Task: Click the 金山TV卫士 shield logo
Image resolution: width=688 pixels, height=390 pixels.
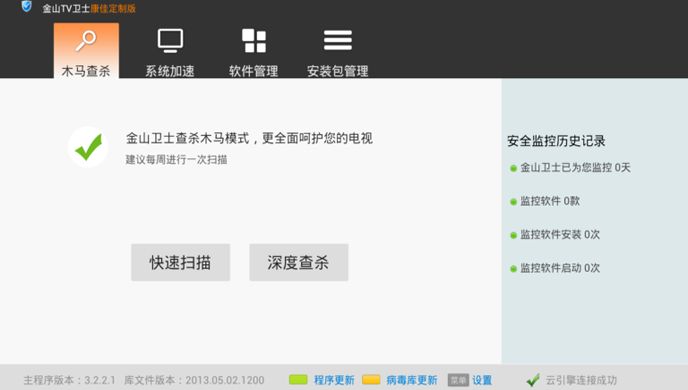Action: pyautogui.click(x=27, y=6)
